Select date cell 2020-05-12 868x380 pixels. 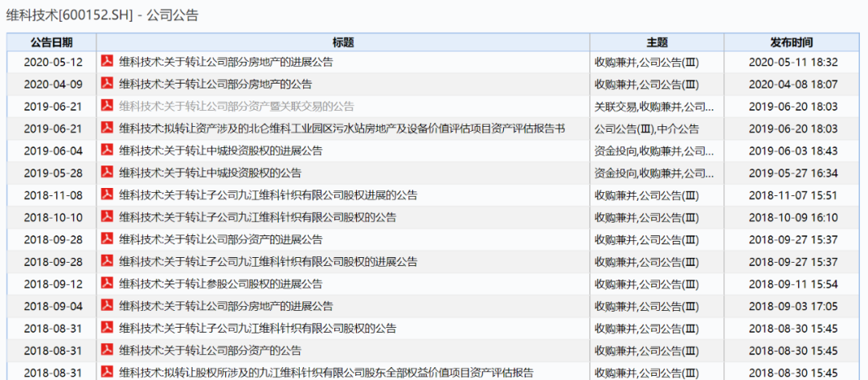(52, 62)
